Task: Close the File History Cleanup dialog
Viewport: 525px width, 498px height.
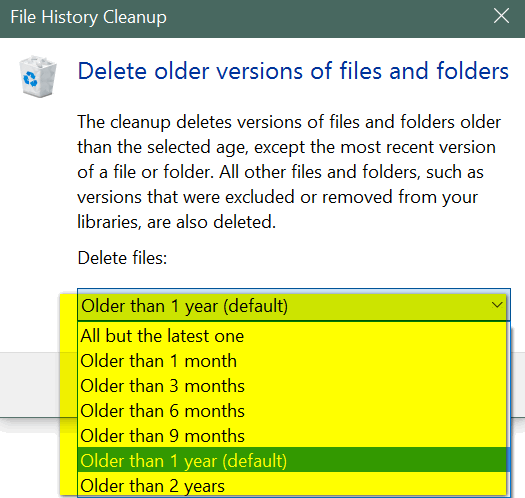Action: click(x=501, y=16)
